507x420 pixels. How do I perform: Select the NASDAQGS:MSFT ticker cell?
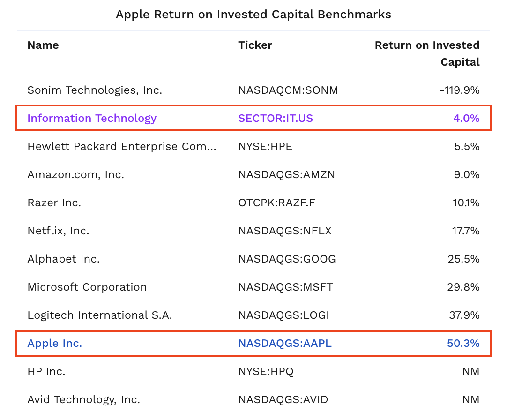[285, 287]
